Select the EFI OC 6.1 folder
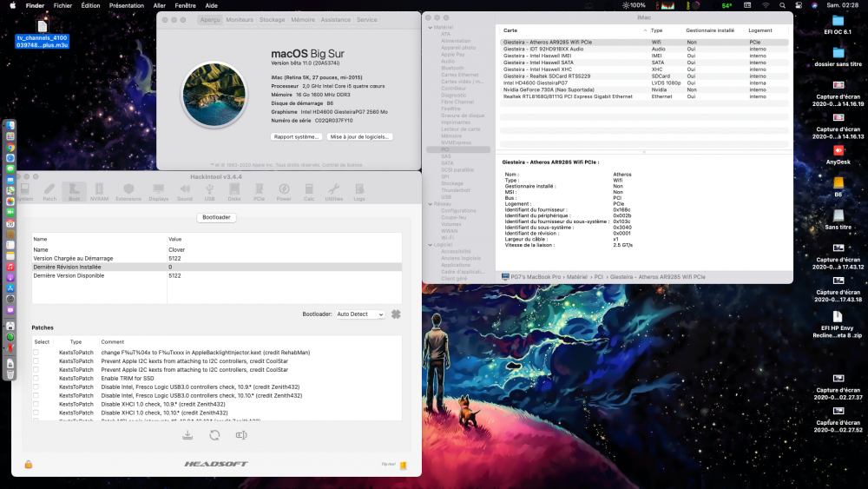The image size is (868, 489). pyautogui.click(x=838, y=21)
